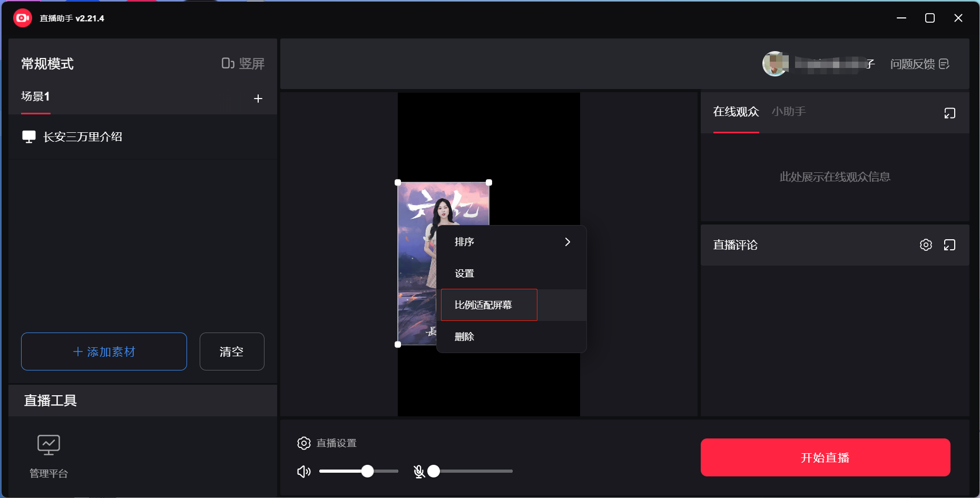Switch to the 小助手 tab

(789, 112)
